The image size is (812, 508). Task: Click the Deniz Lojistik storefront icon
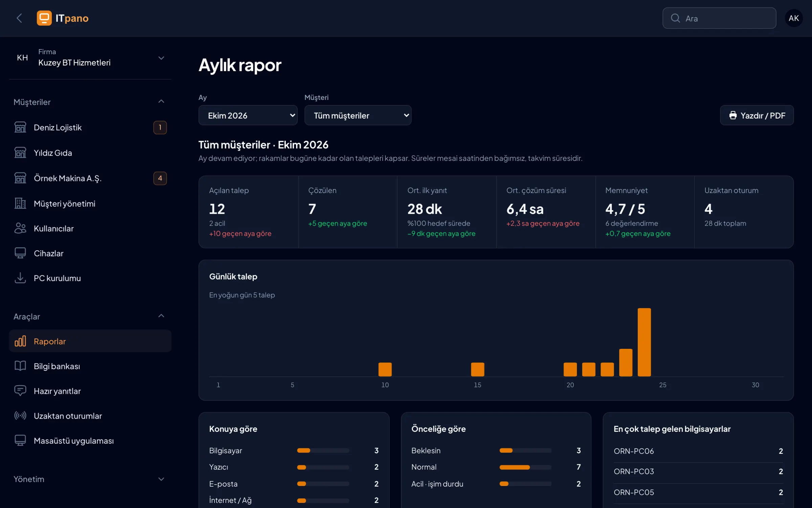[20, 127]
